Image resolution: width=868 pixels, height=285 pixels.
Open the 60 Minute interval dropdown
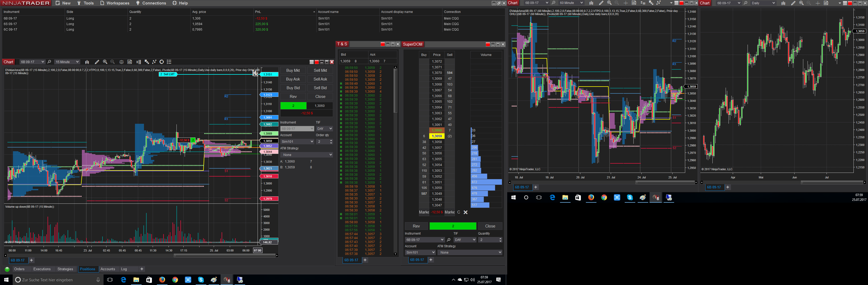[571, 3]
